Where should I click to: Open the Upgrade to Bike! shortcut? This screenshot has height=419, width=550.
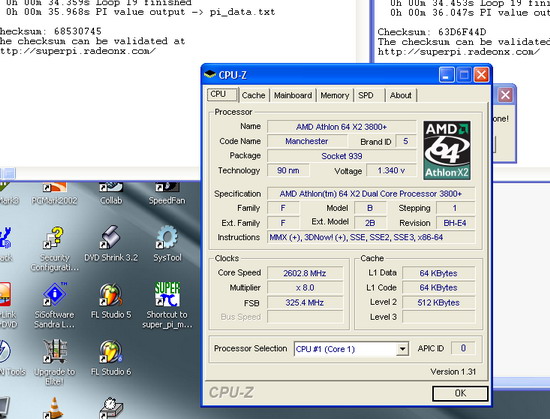point(54,363)
